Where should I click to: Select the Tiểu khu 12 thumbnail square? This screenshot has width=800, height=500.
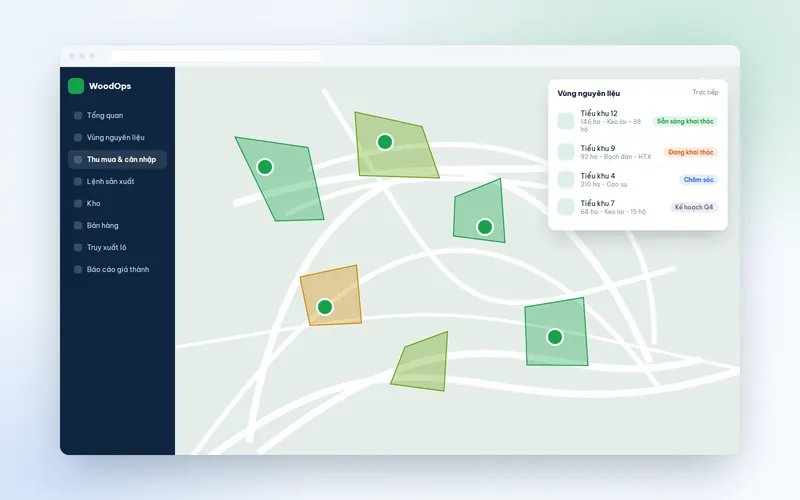566,121
